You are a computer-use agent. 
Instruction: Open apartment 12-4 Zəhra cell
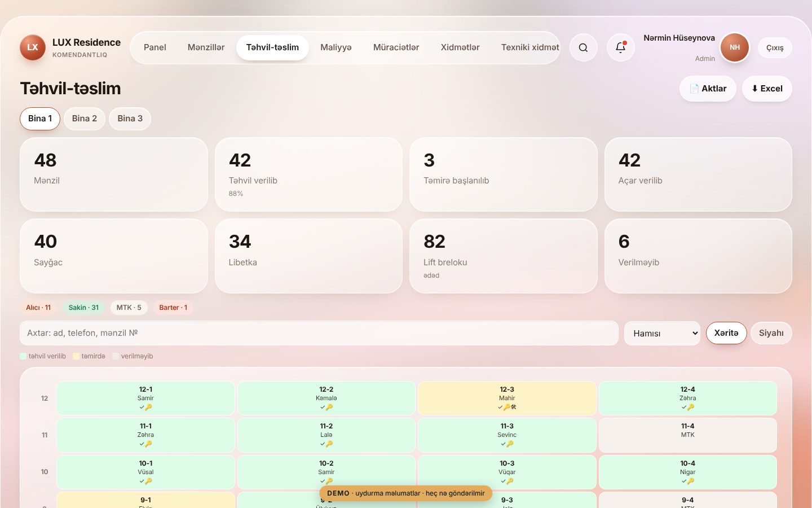[x=688, y=398]
